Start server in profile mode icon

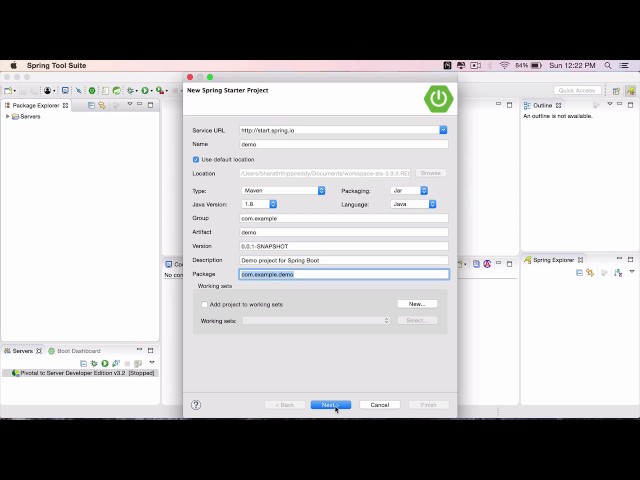pyautogui.click(x=116, y=363)
